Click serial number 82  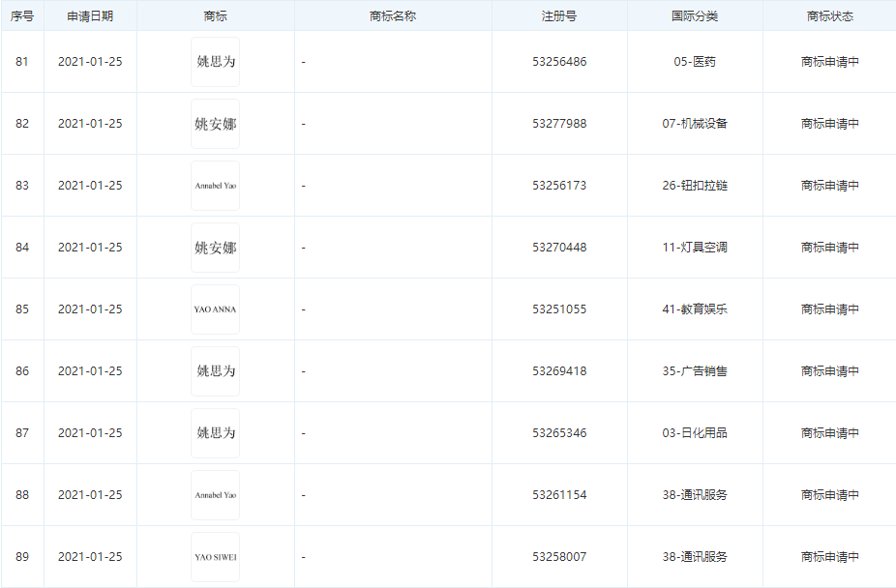point(21,124)
